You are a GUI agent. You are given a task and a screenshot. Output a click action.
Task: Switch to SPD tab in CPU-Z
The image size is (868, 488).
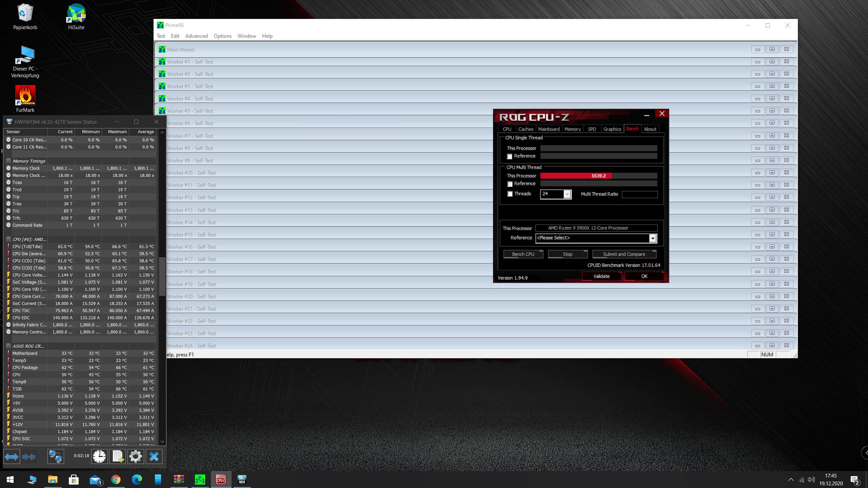pyautogui.click(x=592, y=129)
